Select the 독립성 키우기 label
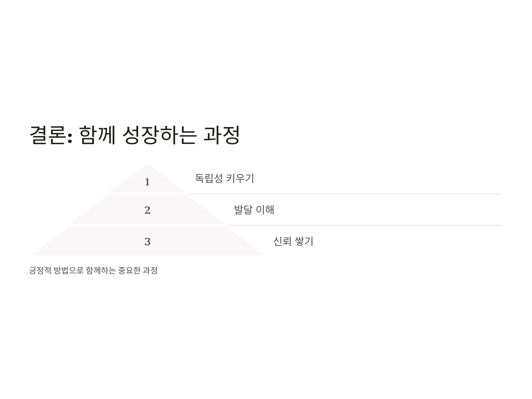This screenshot has width=532, height=399. click(224, 178)
